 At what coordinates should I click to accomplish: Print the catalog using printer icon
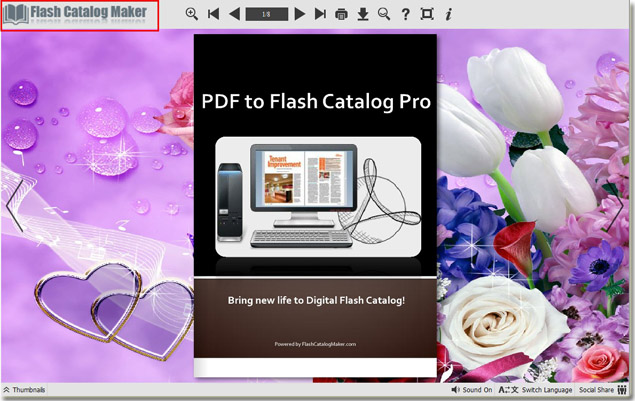pyautogui.click(x=342, y=14)
